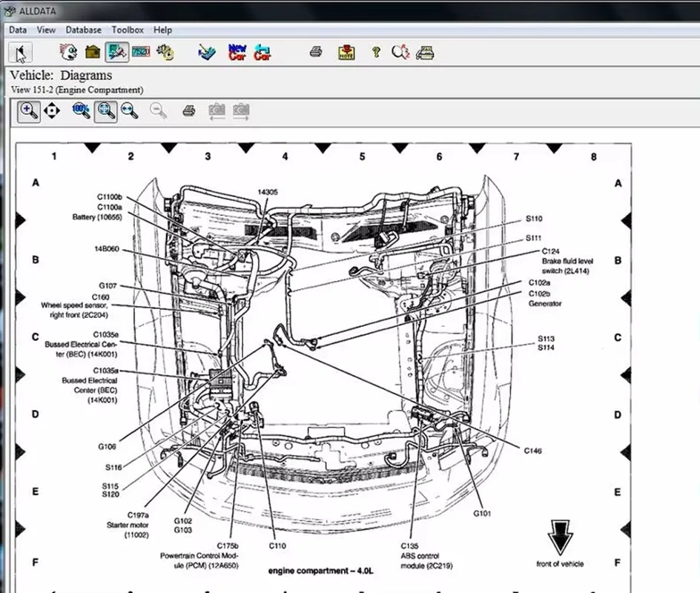Click the 7520 blue toolbar icon

point(140,52)
